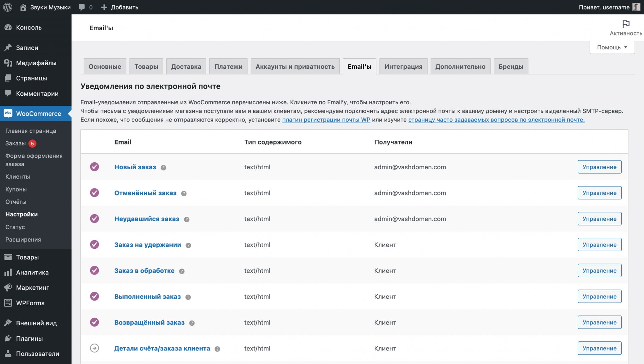The width and height of the screenshot is (644, 364).
Task: Switch to the Доставка tab
Action: pyautogui.click(x=186, y=66)
